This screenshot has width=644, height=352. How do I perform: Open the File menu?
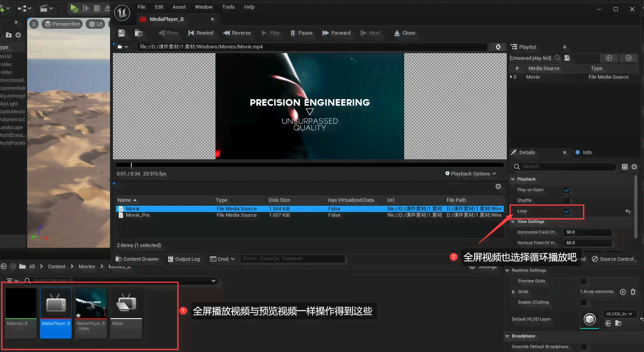click(142, 7)
